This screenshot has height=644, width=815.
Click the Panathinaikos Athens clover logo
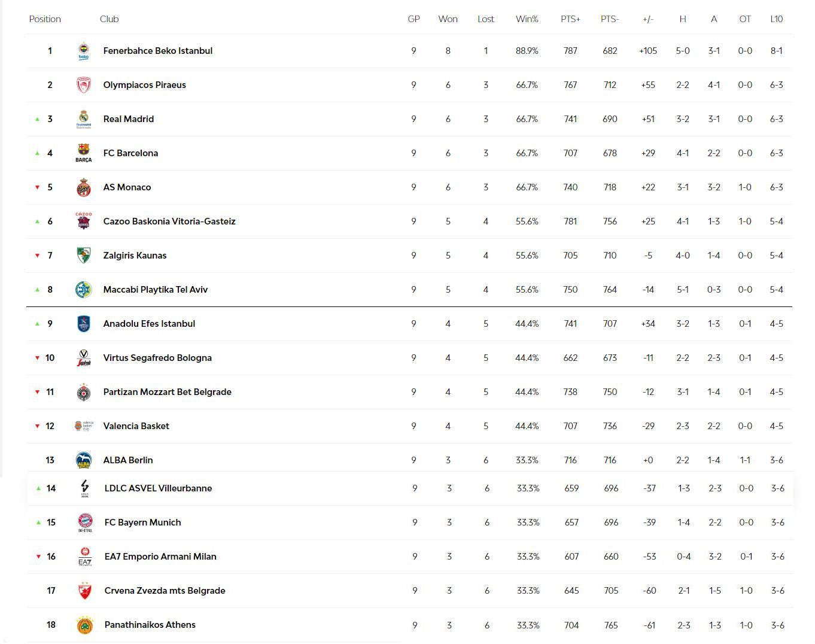coord(85,625)
